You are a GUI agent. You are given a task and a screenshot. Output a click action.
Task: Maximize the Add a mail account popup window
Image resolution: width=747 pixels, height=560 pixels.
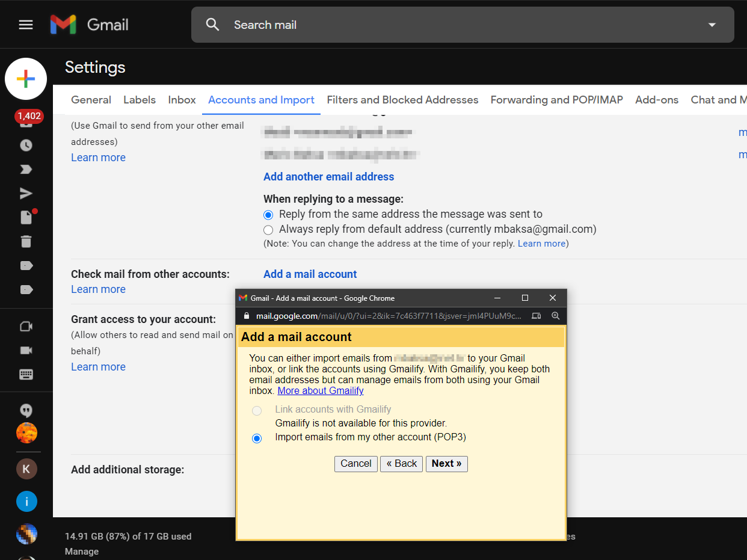525,298
